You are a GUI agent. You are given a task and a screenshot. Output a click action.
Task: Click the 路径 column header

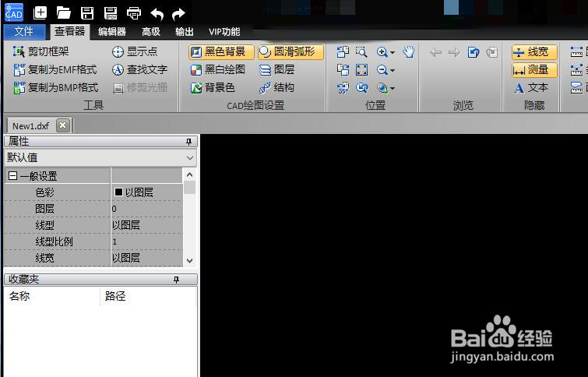pyautogui.click(x=149, y=296)
